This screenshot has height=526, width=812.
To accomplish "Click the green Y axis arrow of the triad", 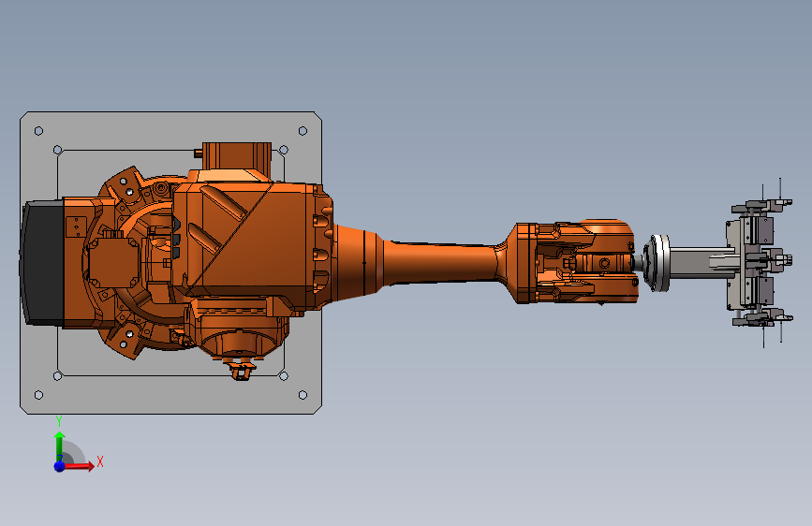I will point(60,446).
